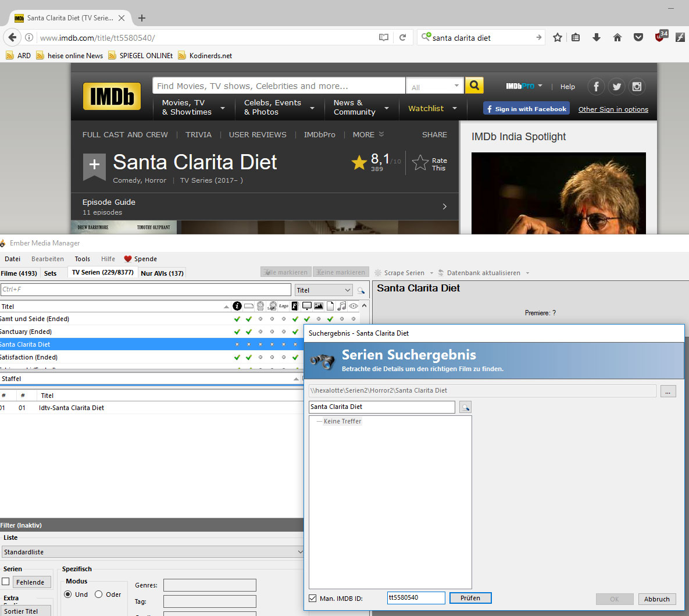The image size is (689, 616).
Task: Expand the IMDbPro dropdown arrow
Action: (540, 86)
